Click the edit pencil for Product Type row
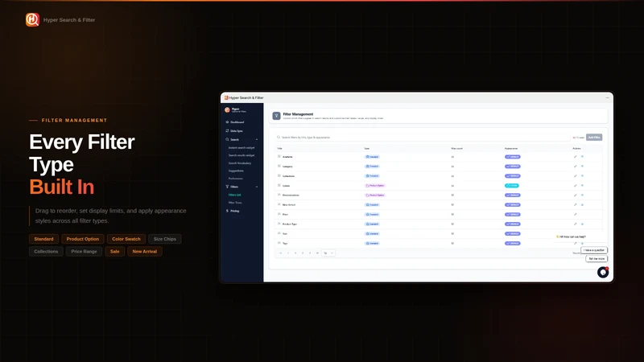 [575, 224]
